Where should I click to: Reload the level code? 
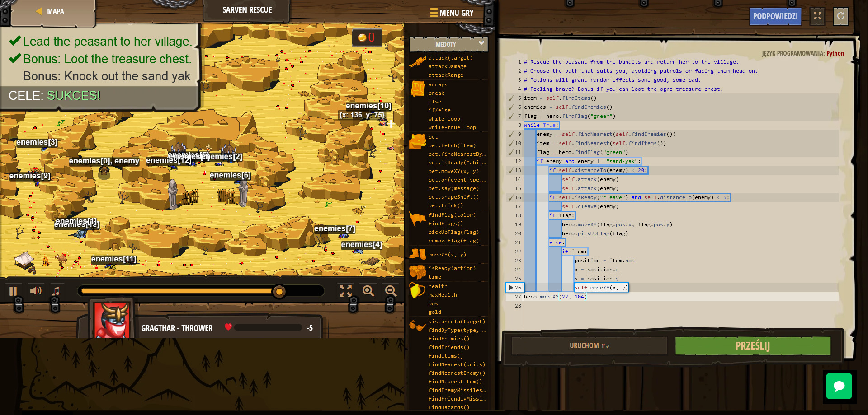840,16
